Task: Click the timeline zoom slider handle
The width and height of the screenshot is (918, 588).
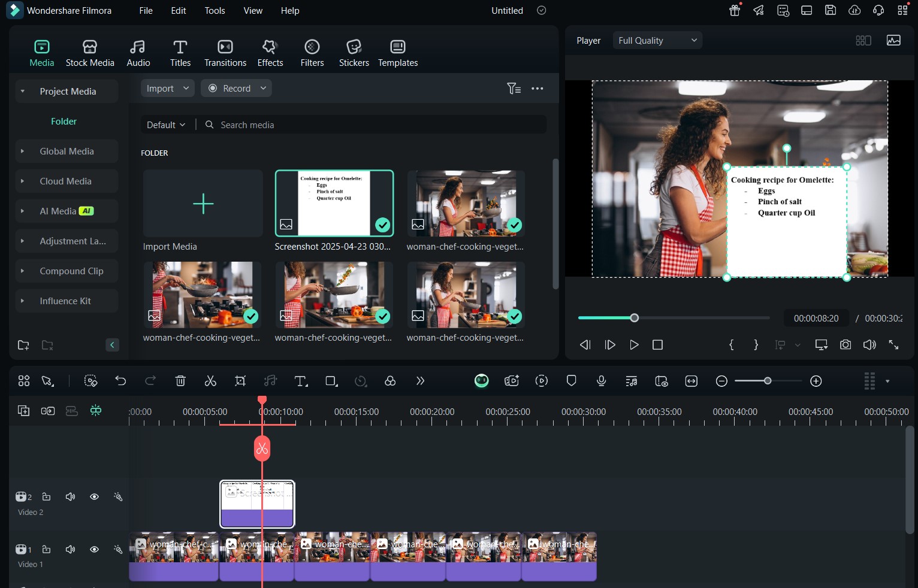Action: click(x=768, y=381)
